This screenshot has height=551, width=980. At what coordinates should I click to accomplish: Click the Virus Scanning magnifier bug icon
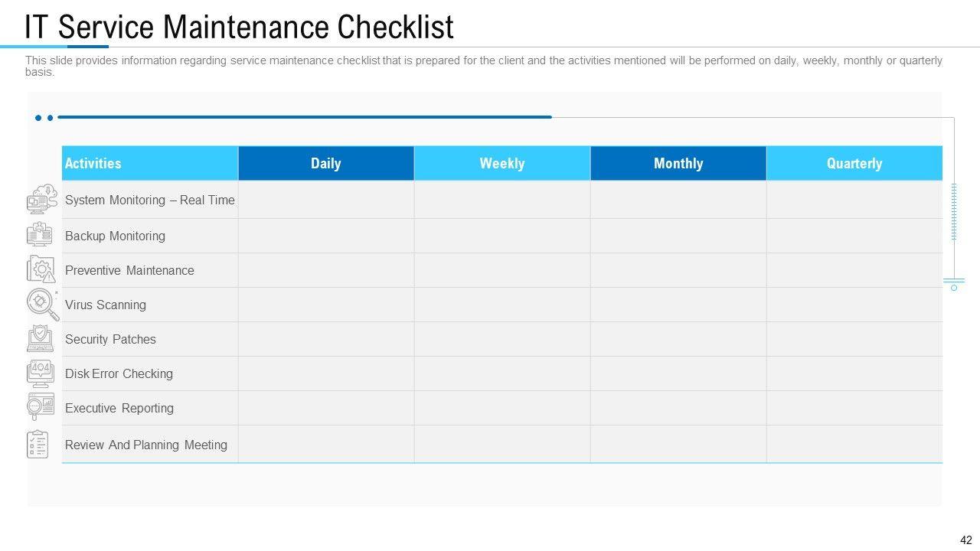tap(42, 304)
